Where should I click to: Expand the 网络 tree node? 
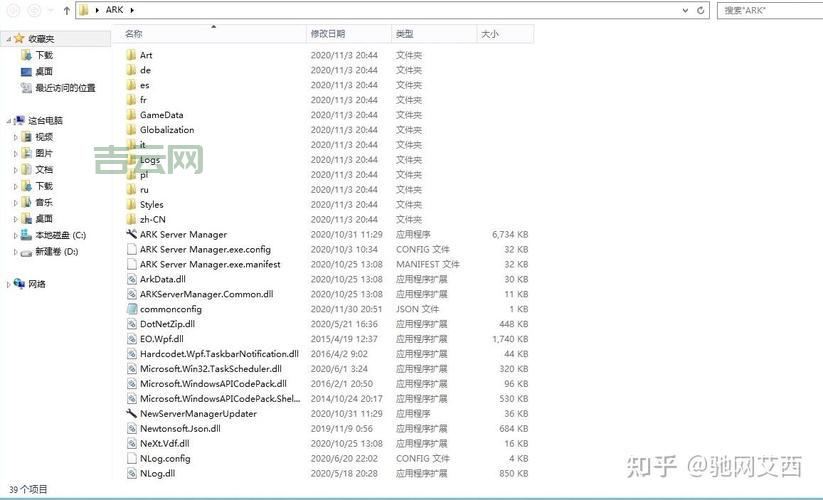pos(8,284)
